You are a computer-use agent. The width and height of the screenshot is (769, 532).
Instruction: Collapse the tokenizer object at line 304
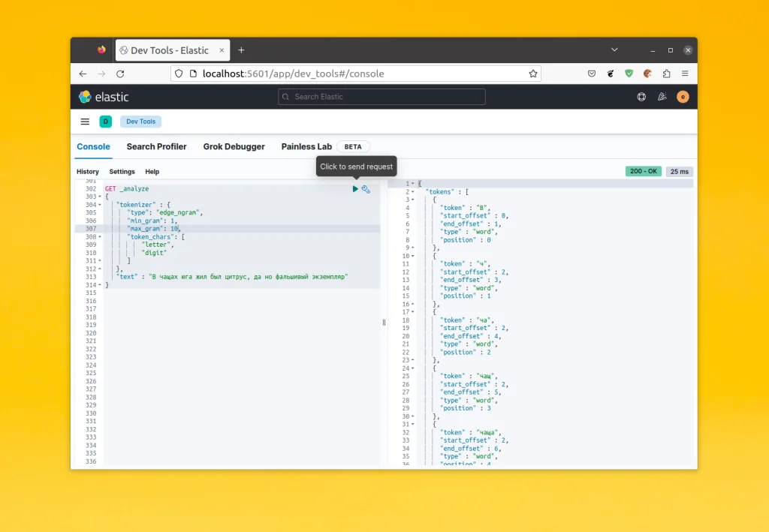click(x=98, y=204)
